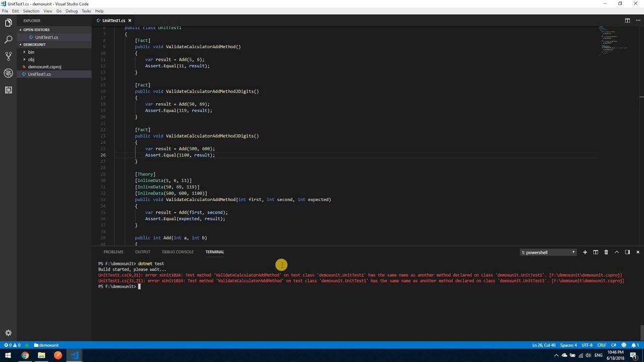
Task: Kill terminal using the trash icon
Action: pos(606,252)
